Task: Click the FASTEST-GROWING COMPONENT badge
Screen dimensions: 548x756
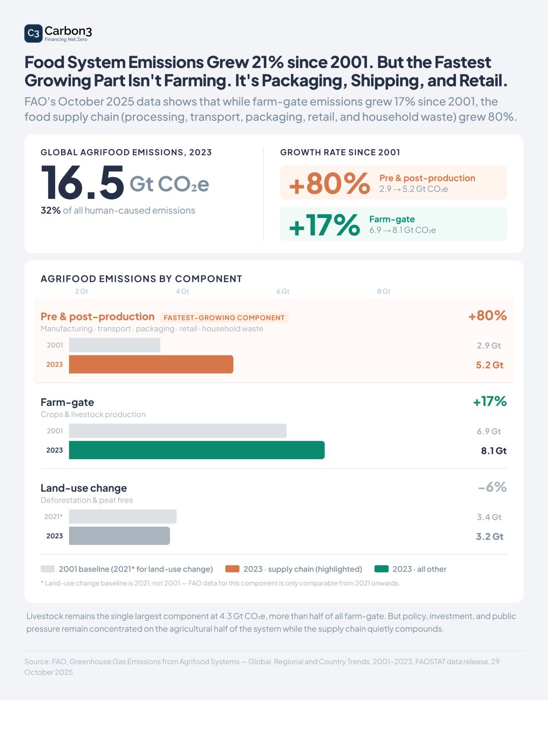Action: (224, 317)
